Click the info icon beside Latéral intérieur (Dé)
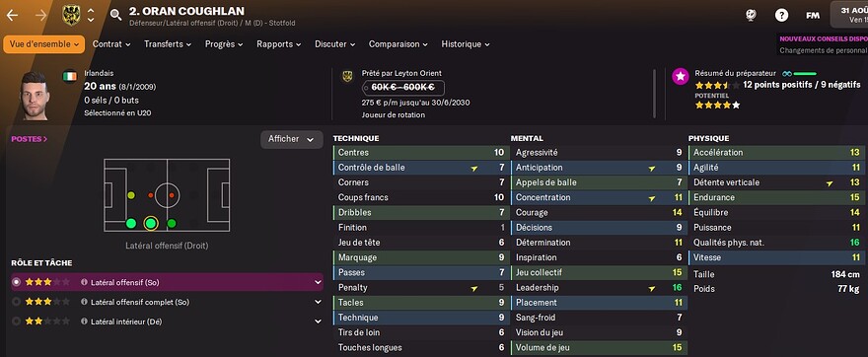 84,321
